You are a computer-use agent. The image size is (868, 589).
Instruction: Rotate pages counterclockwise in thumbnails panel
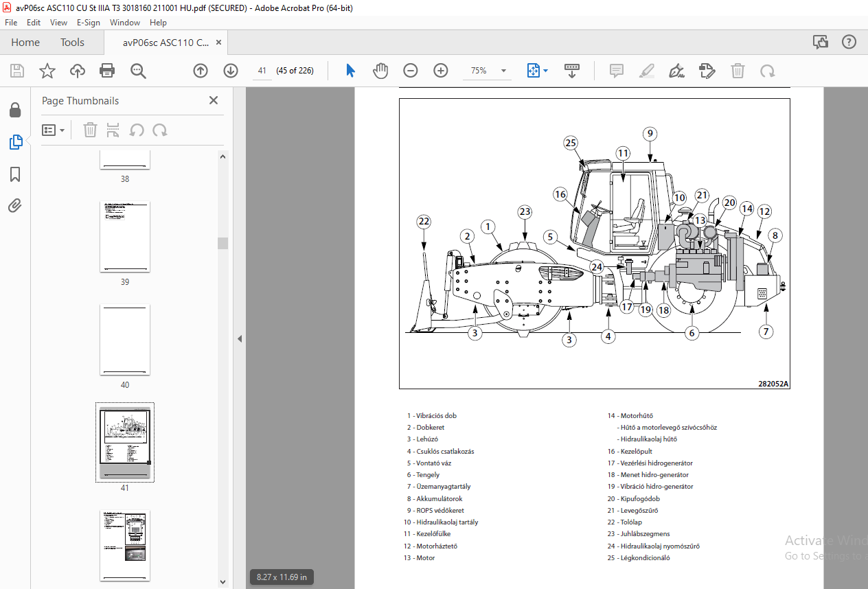tap(137, 130)
